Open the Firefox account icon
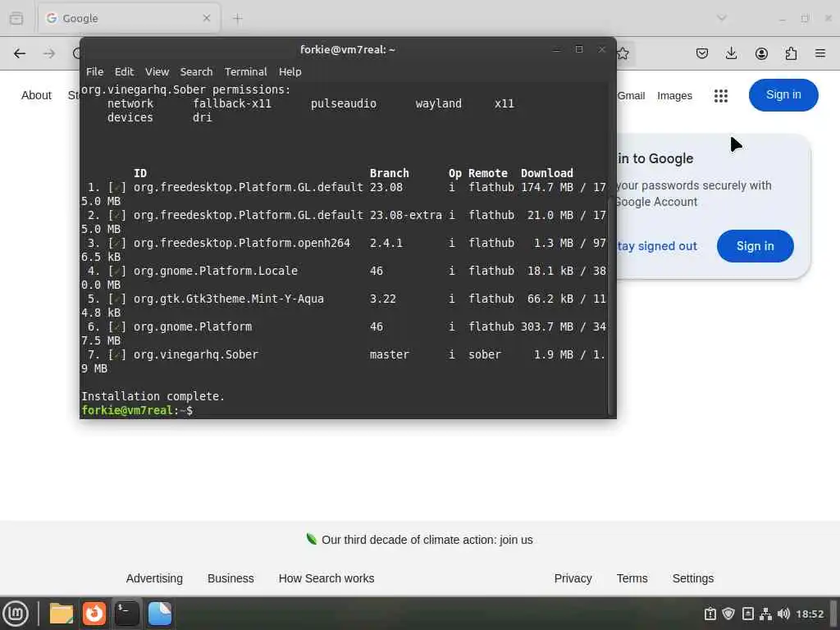 [761, 53]
